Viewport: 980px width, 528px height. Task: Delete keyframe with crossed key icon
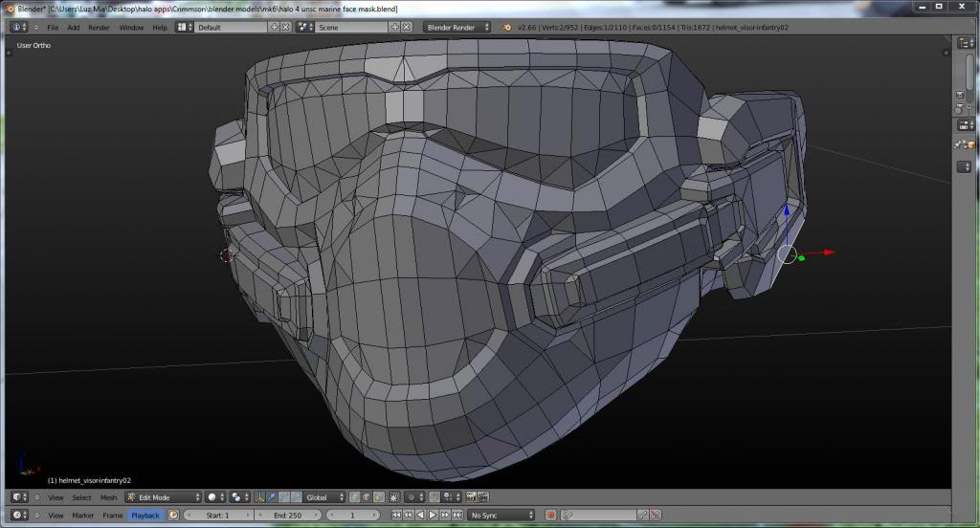655,516
